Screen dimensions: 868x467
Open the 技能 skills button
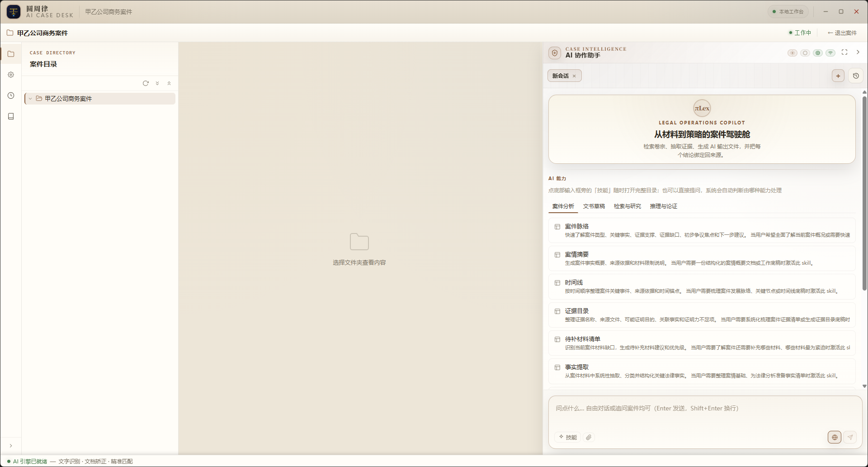click(568, 437)
